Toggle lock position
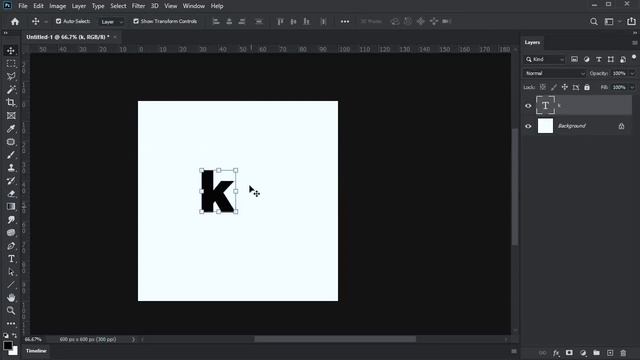Viewport: 640px width, 360px height. point(564,87)
